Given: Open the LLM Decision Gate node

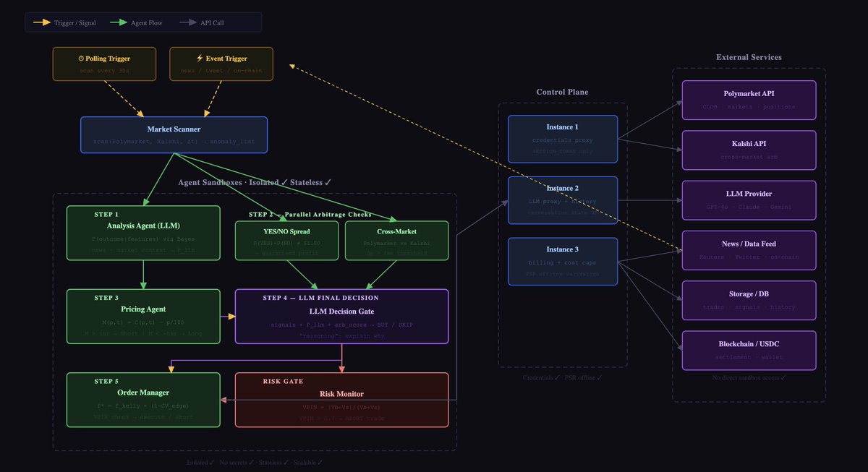Looking at the screenshot, I should tap(341, 316).
